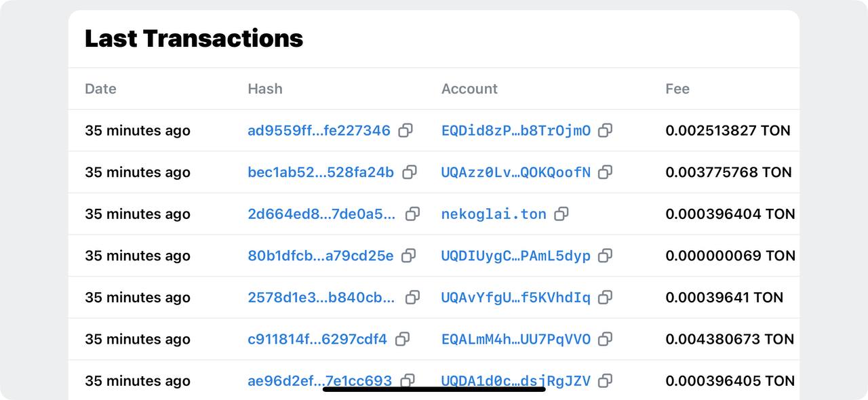Copy account UQDIUygC…PAmL5dyp address icon
This screenshot has width=868, height=400.
[x=606, y=256]
